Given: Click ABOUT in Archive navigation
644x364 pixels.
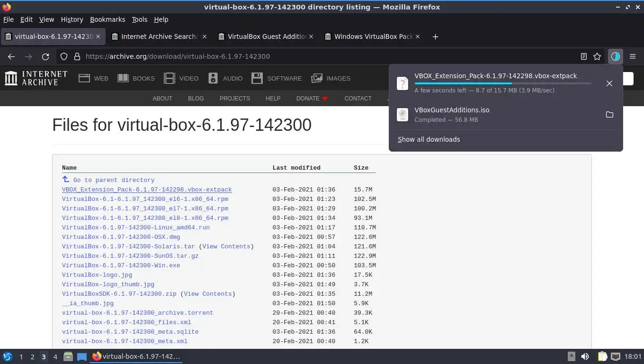Looking at the screenshot, I should [162, 99].
